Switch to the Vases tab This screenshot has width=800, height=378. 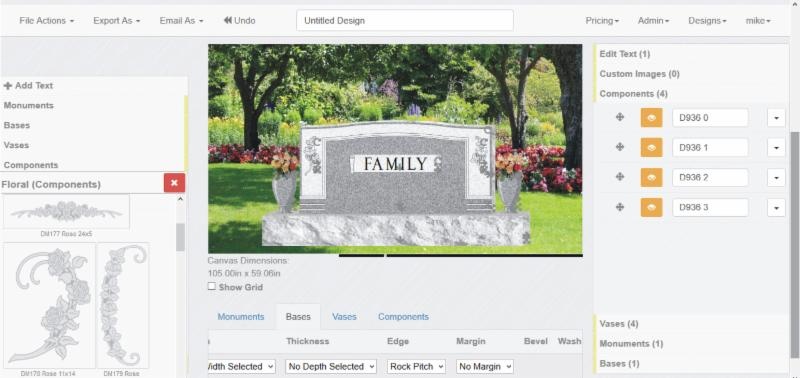pyautogui.click(x=344, y=317)
